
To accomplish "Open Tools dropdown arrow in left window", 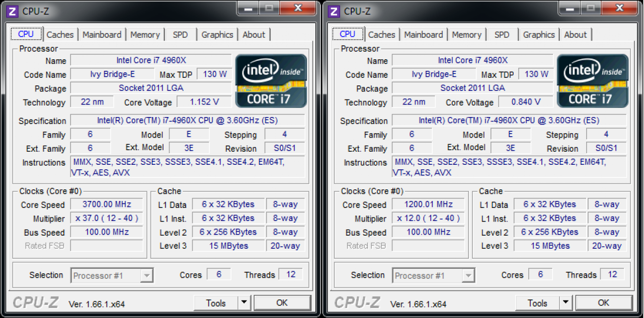I will (x=244, y=303).
